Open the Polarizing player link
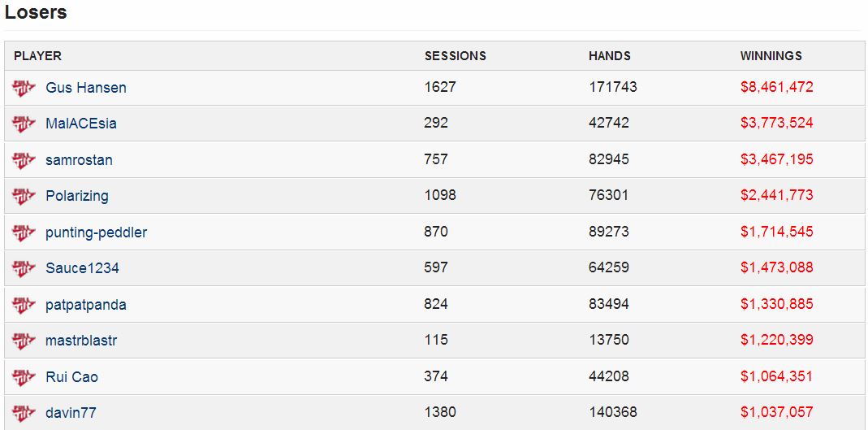 tap(77, 196)
